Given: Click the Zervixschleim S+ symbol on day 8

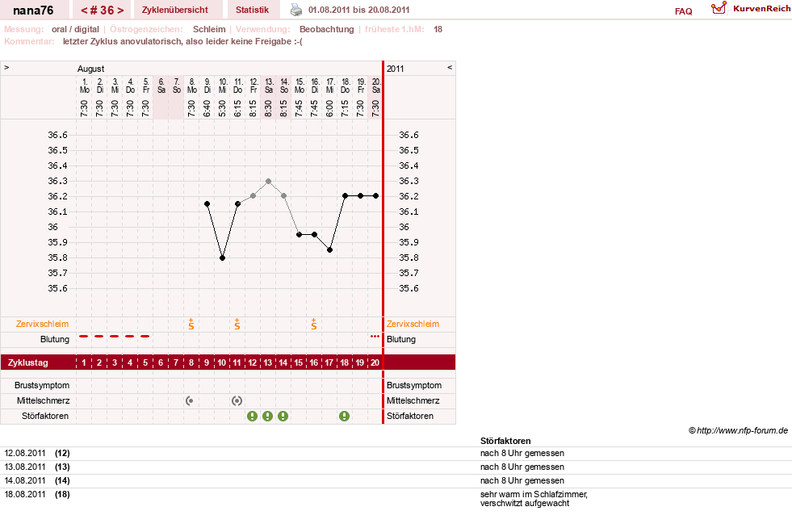Looking at the screenshot, I should coord(191,324).
